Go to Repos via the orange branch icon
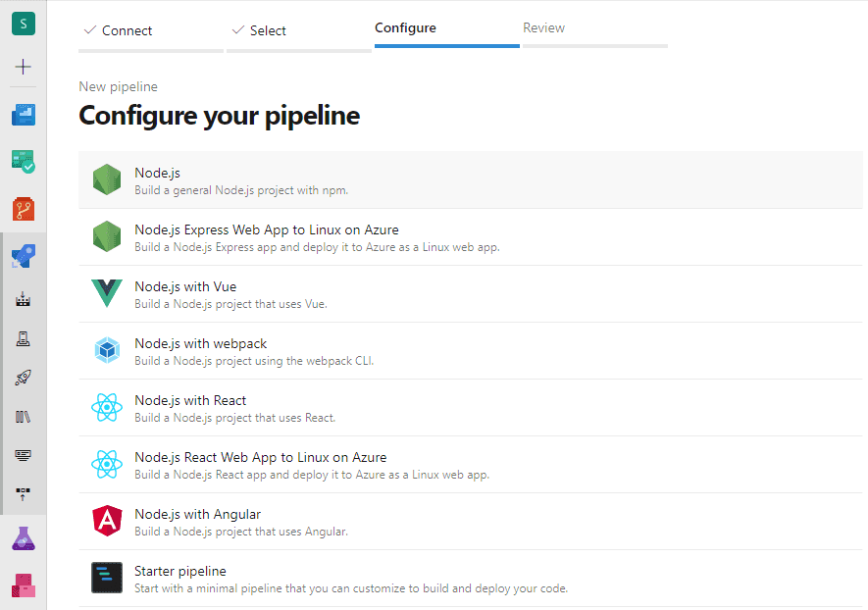The height and width of the screenshot is (610, 868). [x=24, y=209]
